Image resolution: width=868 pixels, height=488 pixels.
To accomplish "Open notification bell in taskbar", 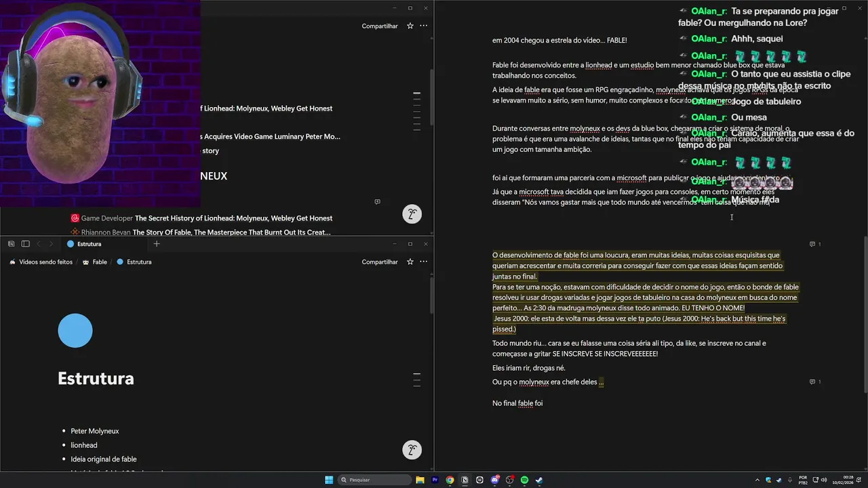I will click(x=859, y=480).
